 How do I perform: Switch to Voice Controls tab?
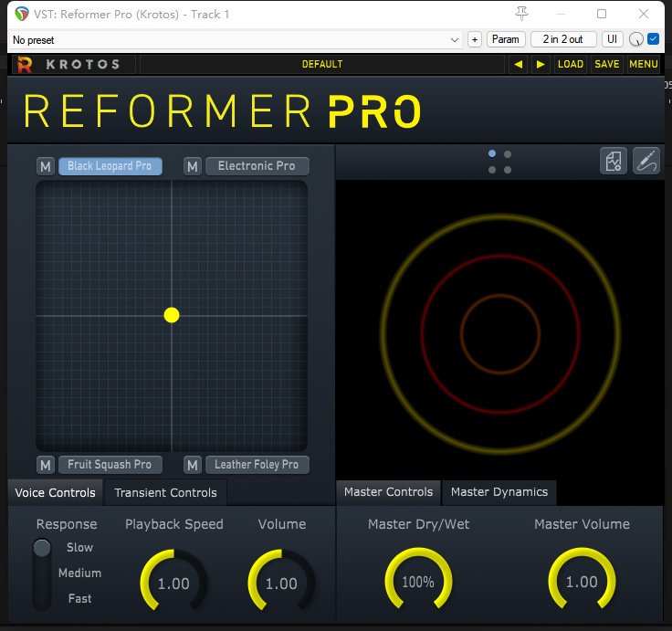pyautogui.click(x=56, y=493)
